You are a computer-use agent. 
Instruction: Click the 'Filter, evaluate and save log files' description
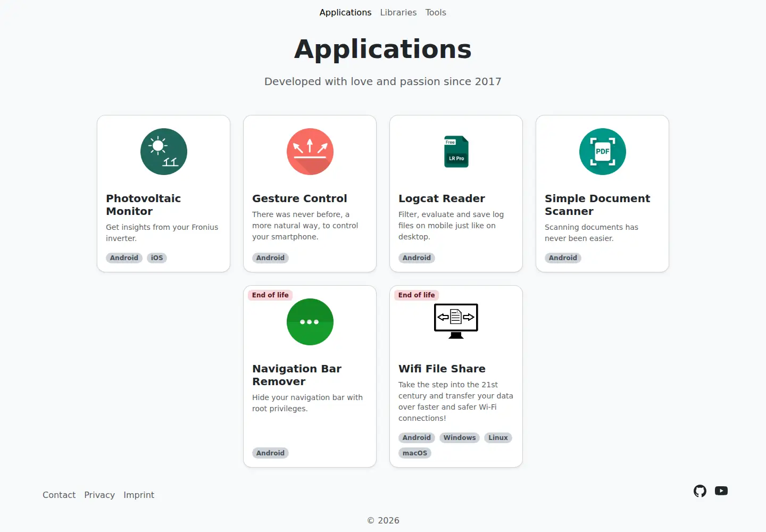[451, 226]
